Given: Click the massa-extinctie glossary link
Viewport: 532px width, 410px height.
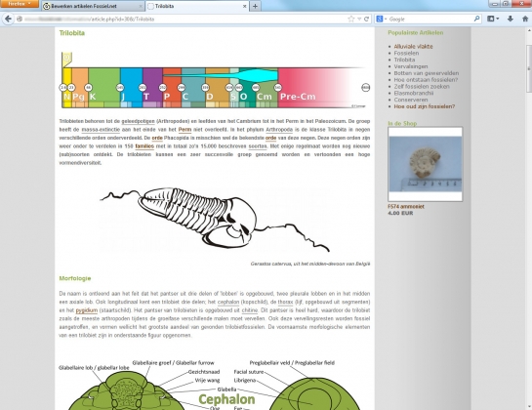Looking at the screenshot, I should [101, 130].
